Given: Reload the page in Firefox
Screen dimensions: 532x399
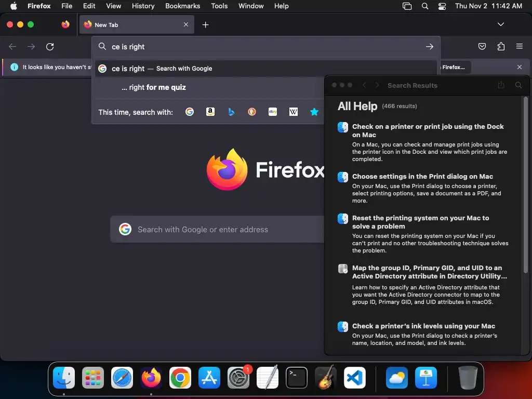Looking at the screenshot, I should [x=50, y=46].
